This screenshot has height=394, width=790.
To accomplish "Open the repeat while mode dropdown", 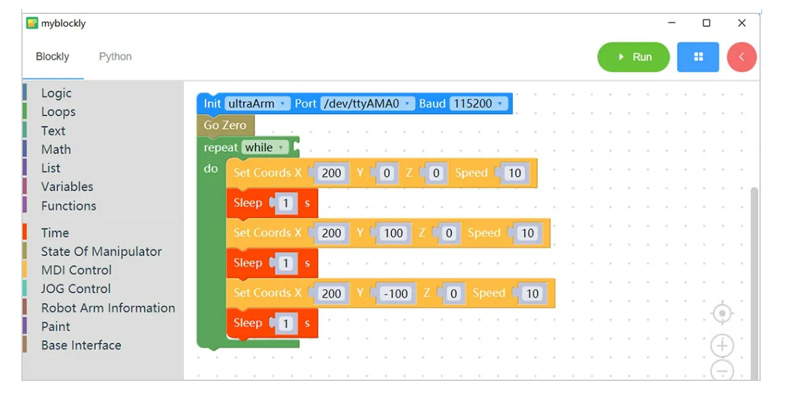I will (x=265, y=148).
